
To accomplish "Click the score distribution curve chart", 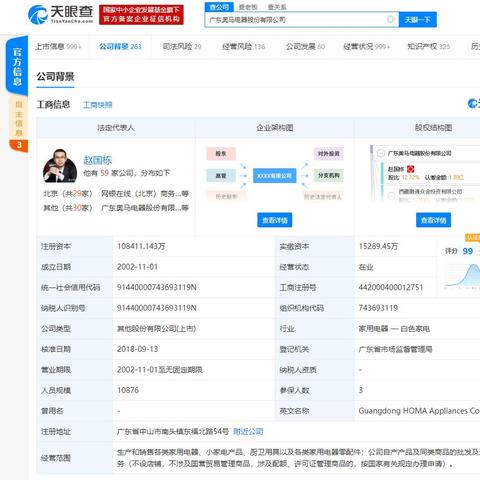I will 462,276.
